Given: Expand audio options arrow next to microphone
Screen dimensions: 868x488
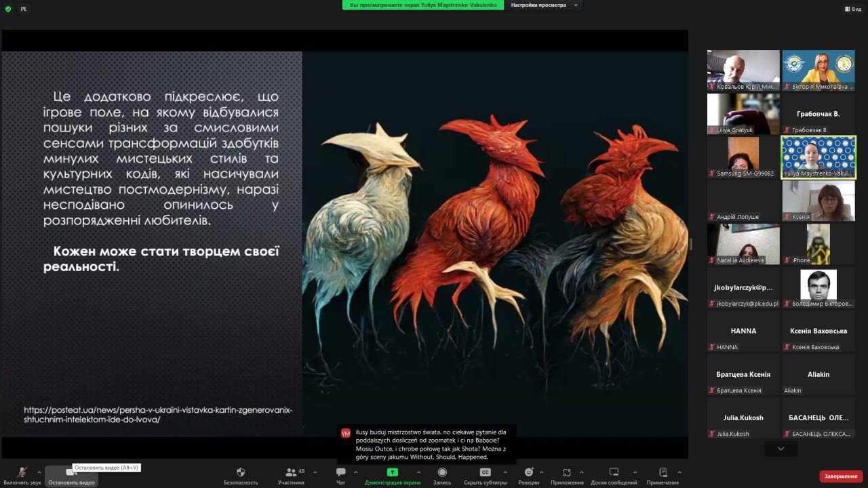Looking at the screenshot, I should tap(39, 472).
